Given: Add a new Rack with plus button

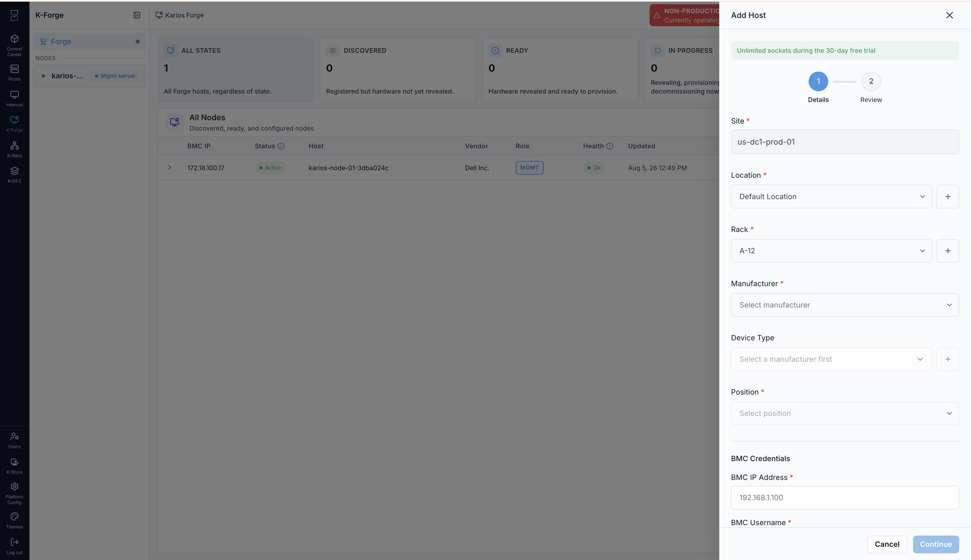Looking at the screenshot, I should (x=947, y=251).
